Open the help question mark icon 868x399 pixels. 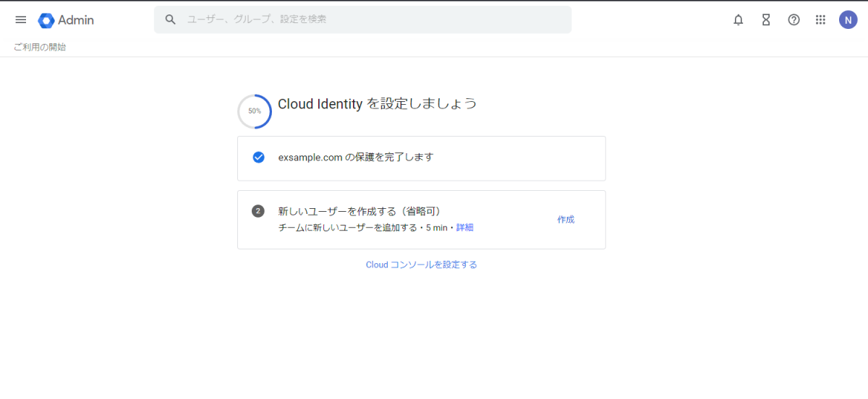(793, 20)
